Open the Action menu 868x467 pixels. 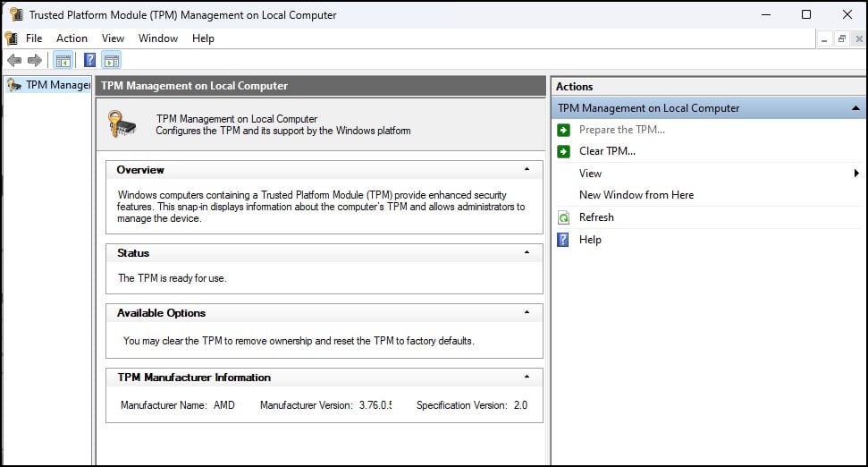point(72,38)
